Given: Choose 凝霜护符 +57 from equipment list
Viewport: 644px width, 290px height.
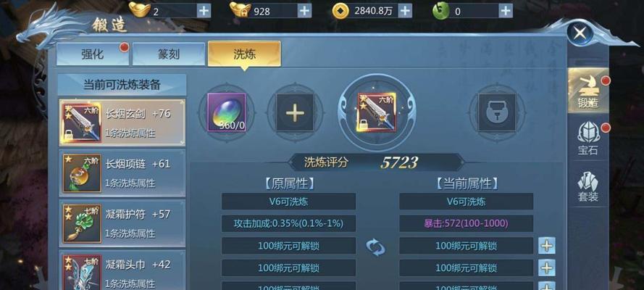Looking at the screenshot, I should coord(122,223).
